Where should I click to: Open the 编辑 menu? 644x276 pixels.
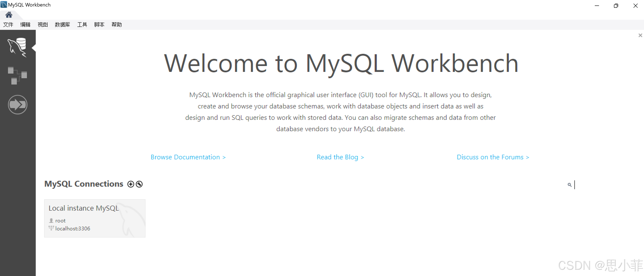(25, 25)
